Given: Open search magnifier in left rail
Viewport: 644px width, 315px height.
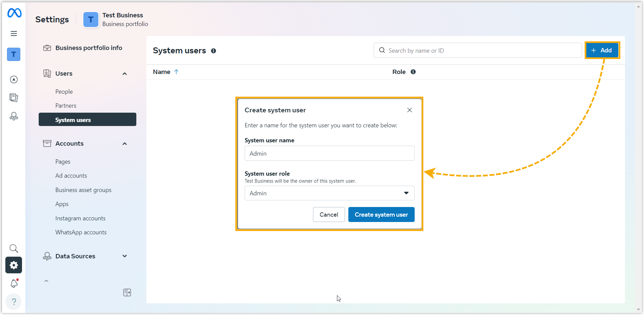Looking at the screenshot, I should tap(14, 248).
